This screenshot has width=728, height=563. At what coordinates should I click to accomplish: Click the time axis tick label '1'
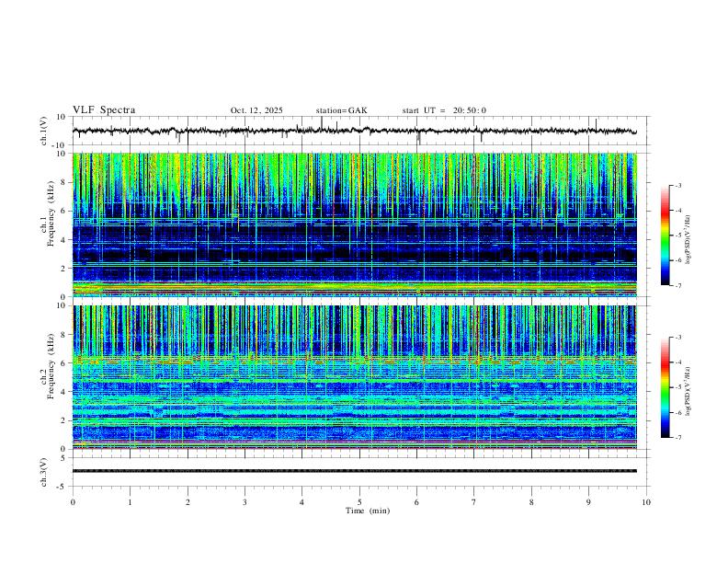(130, 502)
